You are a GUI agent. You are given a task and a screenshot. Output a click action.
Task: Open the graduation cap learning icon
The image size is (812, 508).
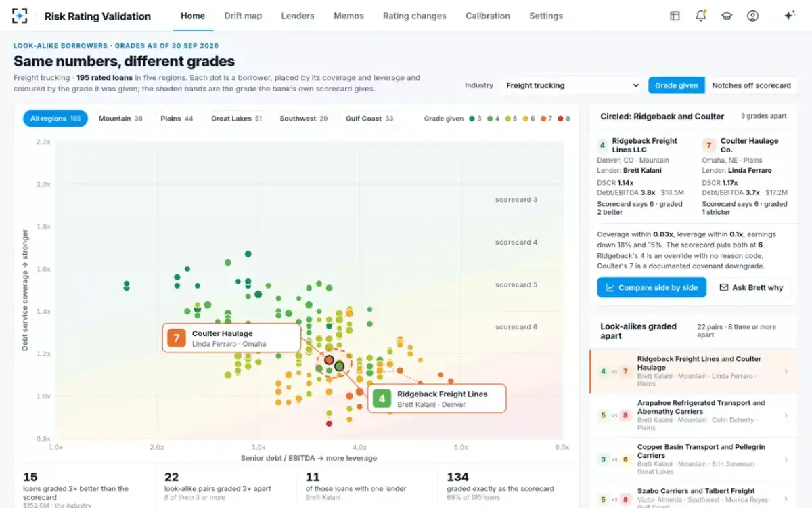(x=727, y=16)
